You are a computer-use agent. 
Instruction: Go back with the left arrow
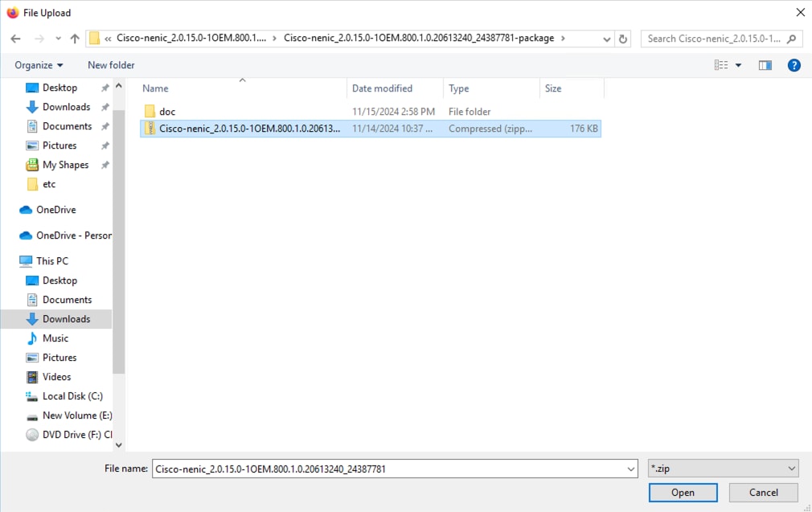coord(15,39)
